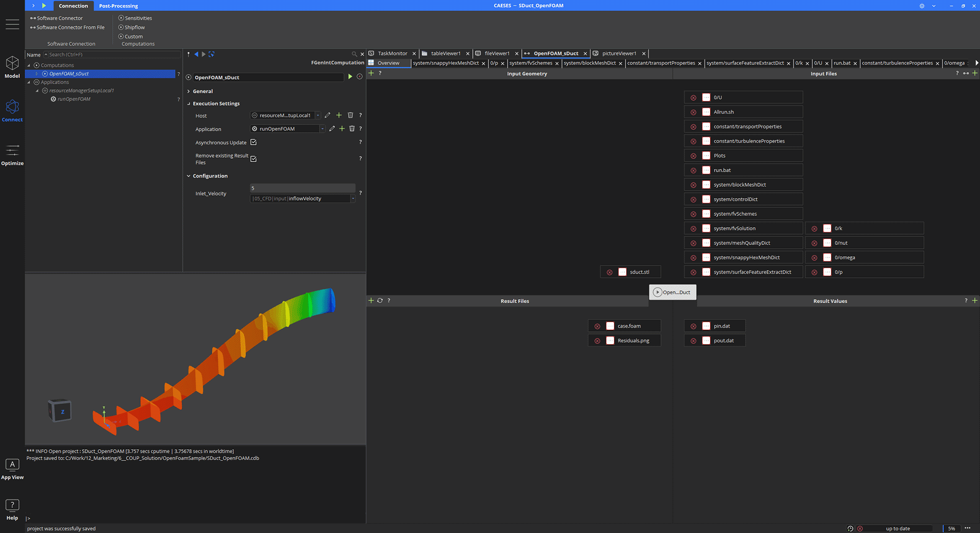The height and width of the screenshot is (533, 980).
Task: Toggle the white box beside run.bat
Action: tap(706, 170)
